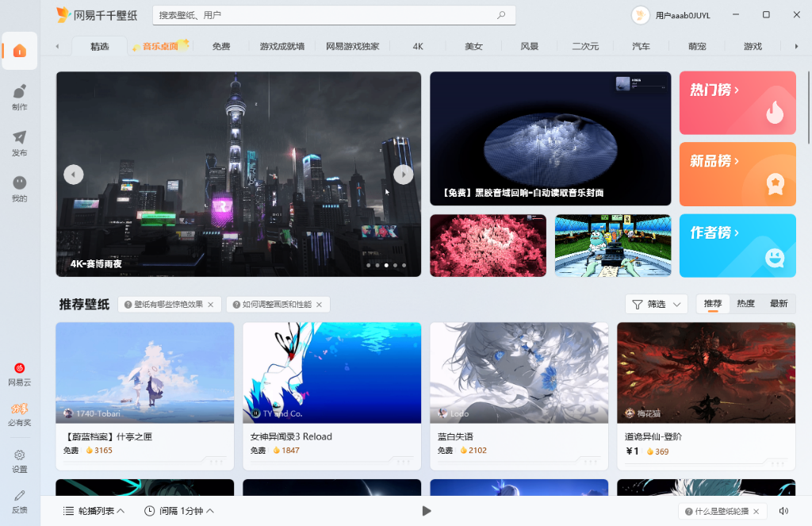Switch to the 网易游戏独家 tab
The width and height of the screenshot is (812, 526).
[353, 46]
